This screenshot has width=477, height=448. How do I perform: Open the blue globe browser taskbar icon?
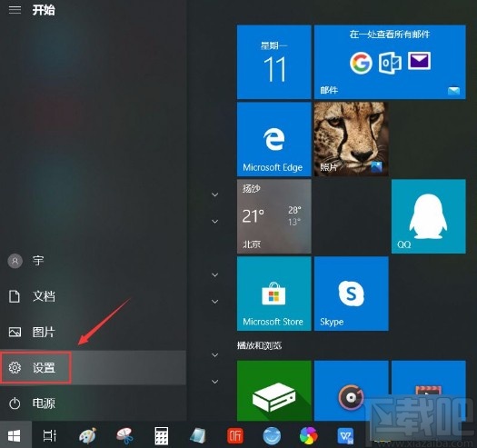pos(272,436)
